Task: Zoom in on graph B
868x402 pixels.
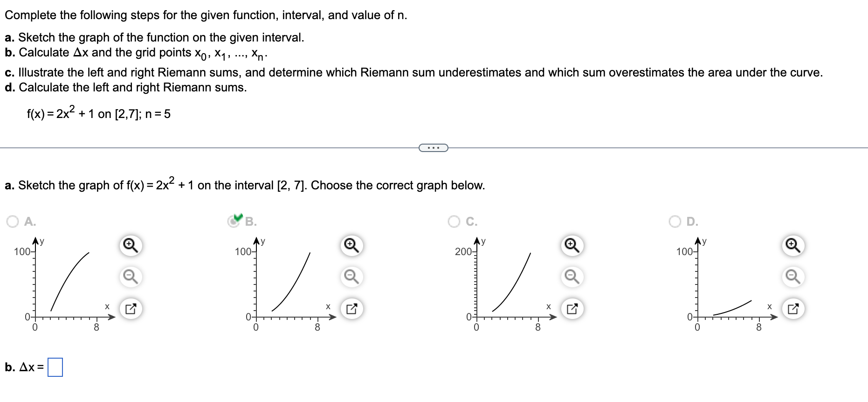Action: point(351,245)
